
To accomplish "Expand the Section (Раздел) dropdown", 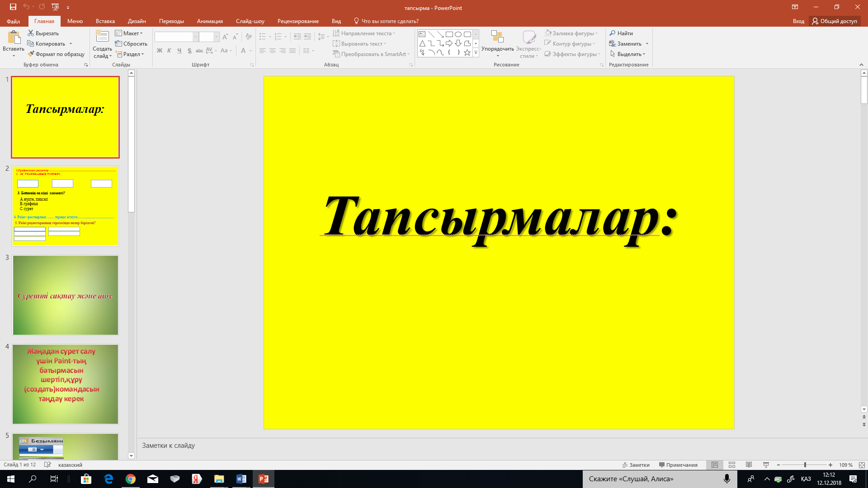I will click(x=130, y=54).
